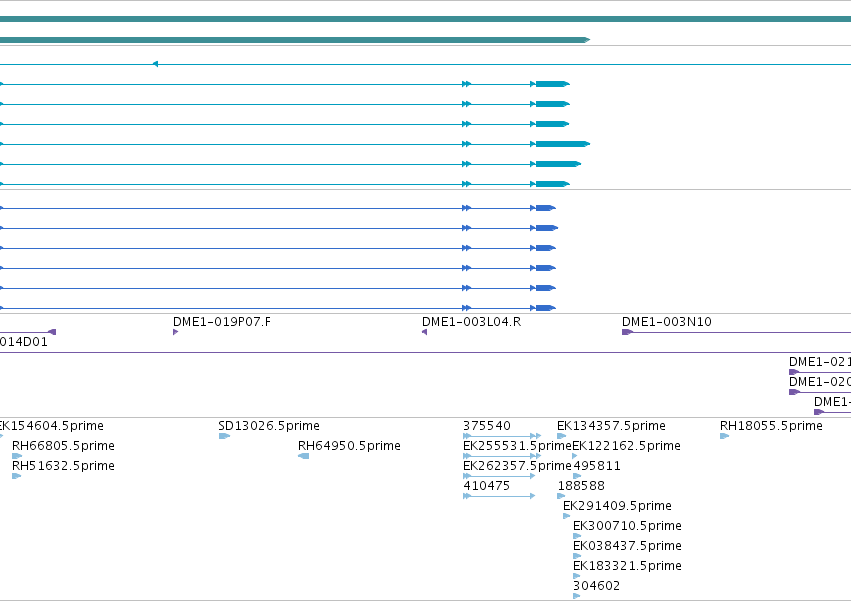Viewport: 851px width, 601px height.
Task: Select the DME1-003N10 label
Action: (x=666, y=322)
